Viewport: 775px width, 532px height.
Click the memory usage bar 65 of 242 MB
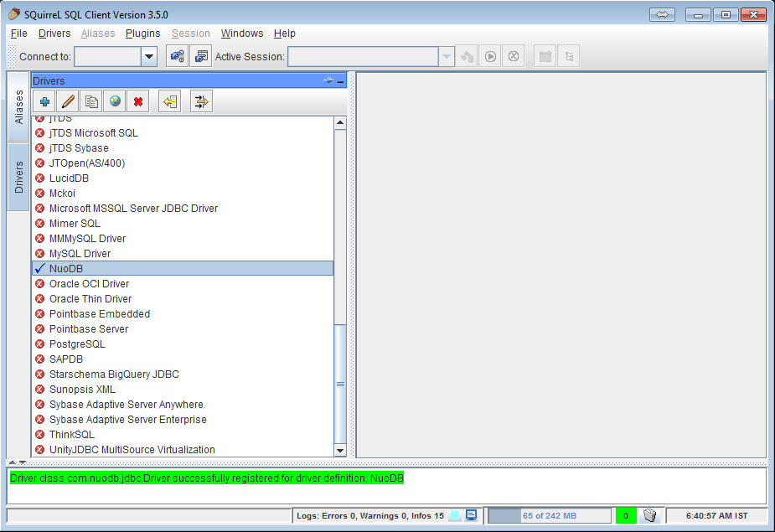[x=550, y=516]
